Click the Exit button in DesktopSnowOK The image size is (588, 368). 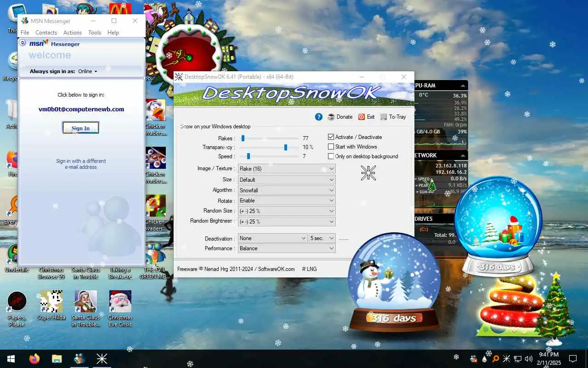point(367,117)
